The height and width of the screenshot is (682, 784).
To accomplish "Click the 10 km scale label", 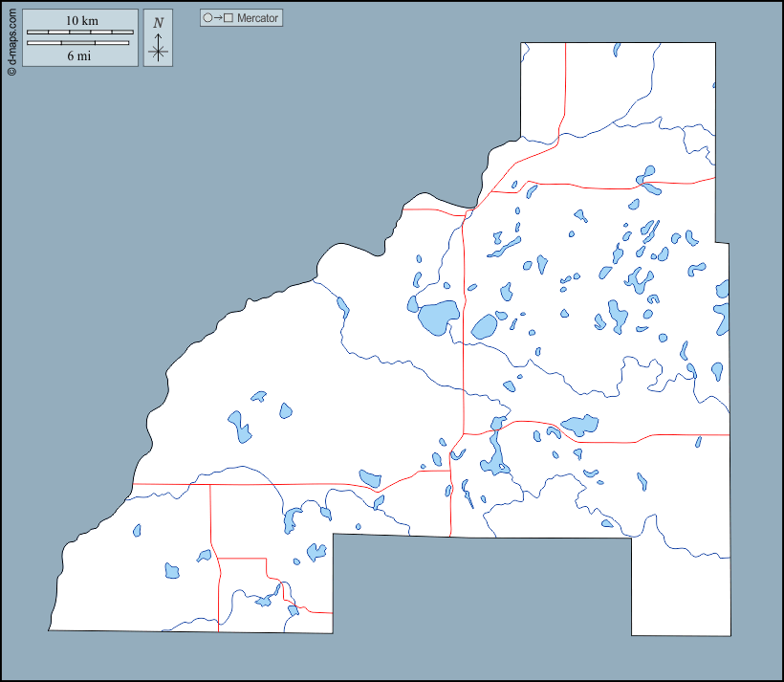I will (81, 21).
